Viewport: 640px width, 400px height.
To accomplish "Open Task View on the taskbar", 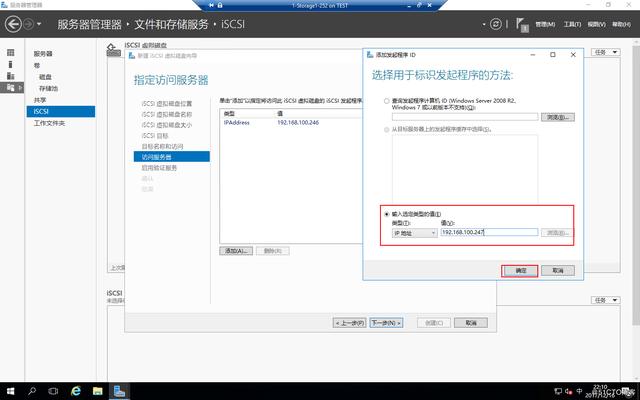I will (53, 391).
